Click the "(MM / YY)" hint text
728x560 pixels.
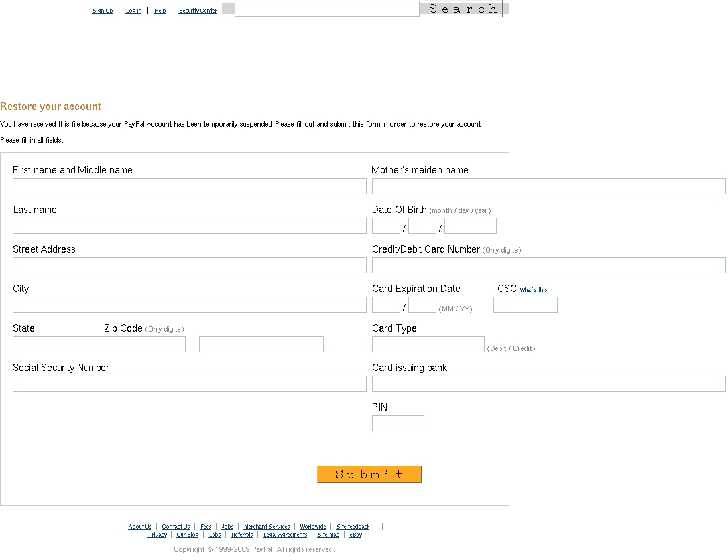pyautogui.click(x=455, y=309)
